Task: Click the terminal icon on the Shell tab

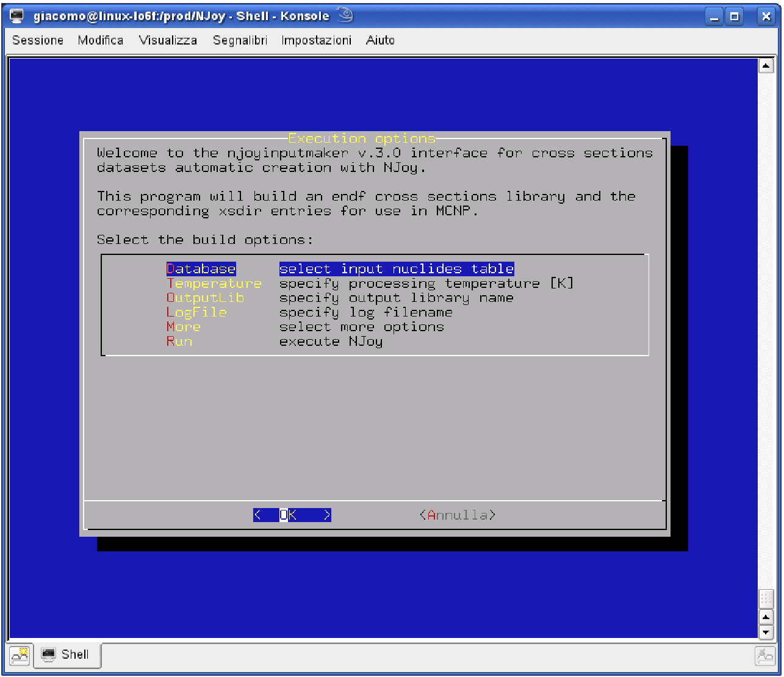Action: pyautogui.click(x=48, y=654)
